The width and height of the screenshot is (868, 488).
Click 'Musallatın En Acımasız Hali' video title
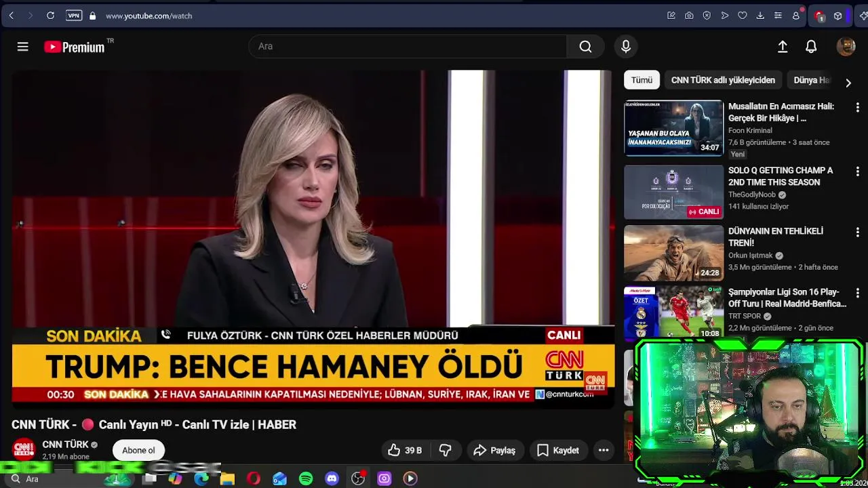(781, 112)
